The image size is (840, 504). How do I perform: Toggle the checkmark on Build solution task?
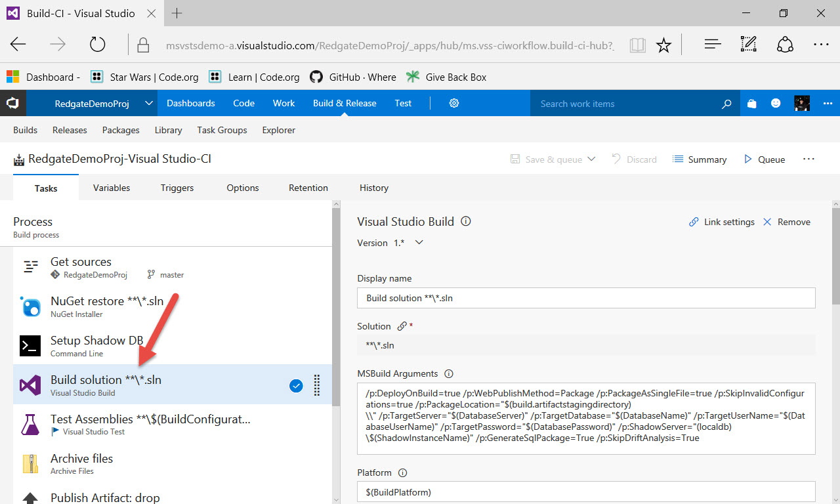296,386
